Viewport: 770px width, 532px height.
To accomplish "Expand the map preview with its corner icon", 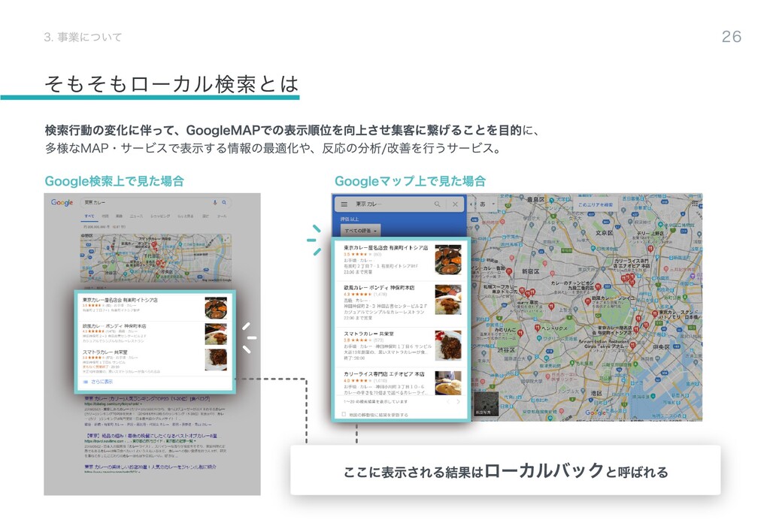I will (226, 239).
